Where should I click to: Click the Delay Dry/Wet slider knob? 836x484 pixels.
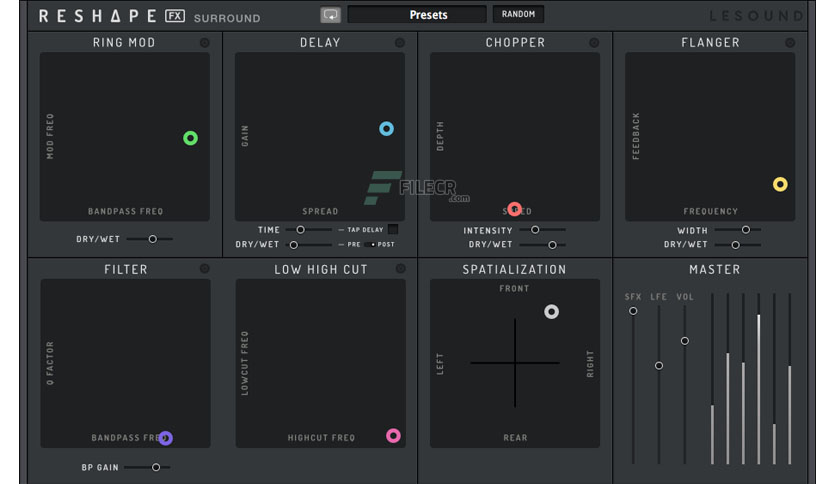(294, 245)
